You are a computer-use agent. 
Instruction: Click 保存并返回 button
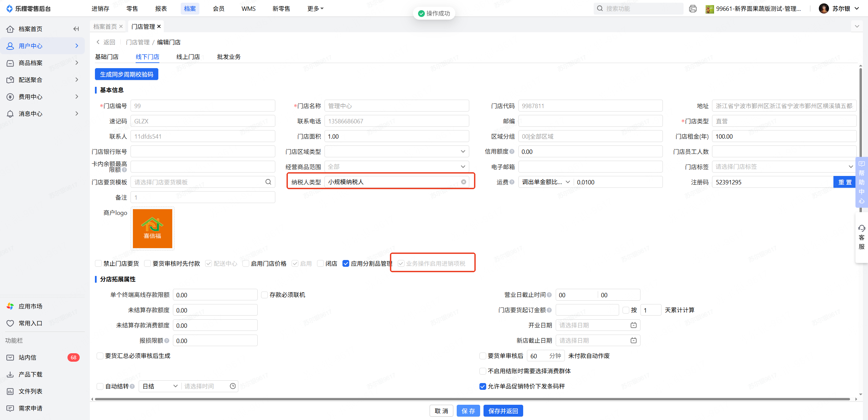coord(503,411)
